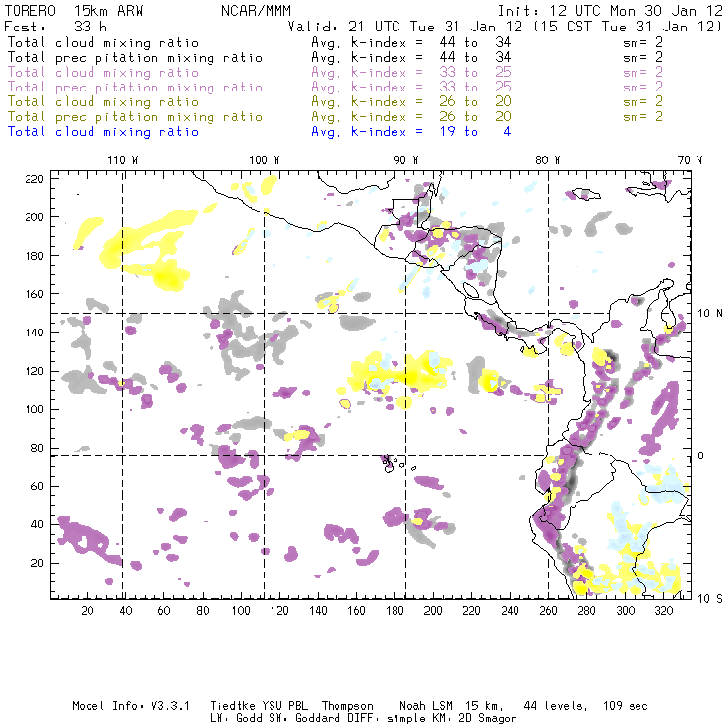The image size is (728, 728).
Task: Click the "LW: Godd" radiation text
Action: (236, 718)
